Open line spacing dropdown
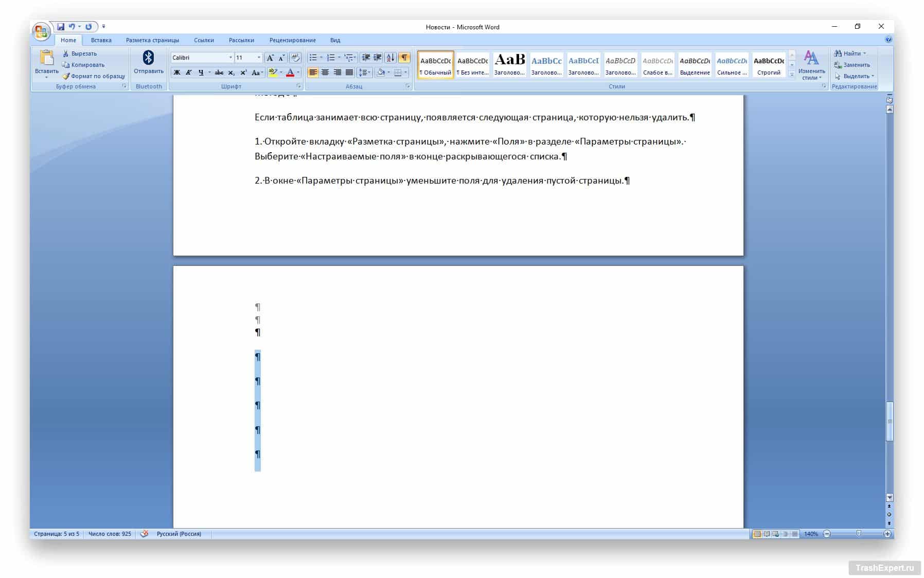The image size is (924, 578). pyautogui.click(x=365, y=73)
